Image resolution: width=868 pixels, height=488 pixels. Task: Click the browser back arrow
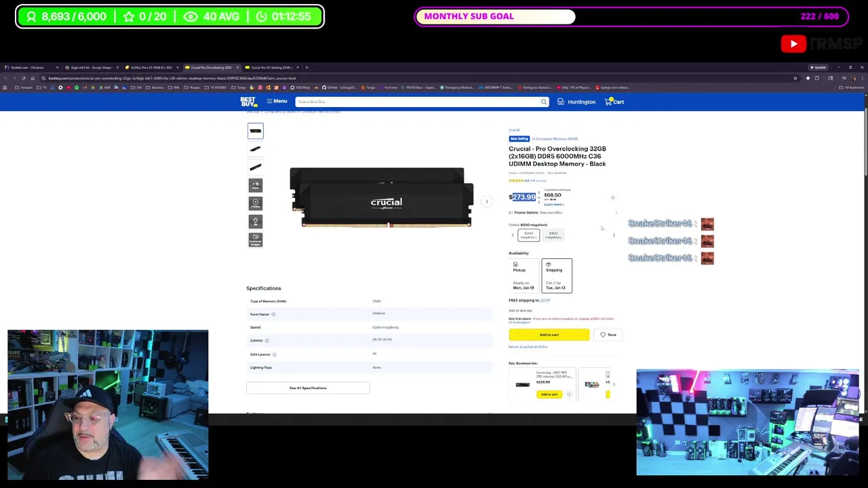click(x=5, y=78)
